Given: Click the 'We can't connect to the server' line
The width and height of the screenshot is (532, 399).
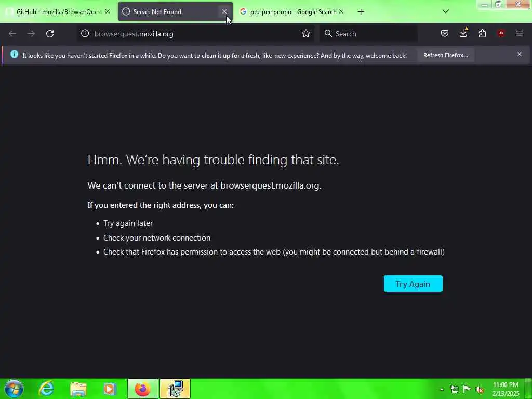Looking at the screenshot, I should point(204,185).
